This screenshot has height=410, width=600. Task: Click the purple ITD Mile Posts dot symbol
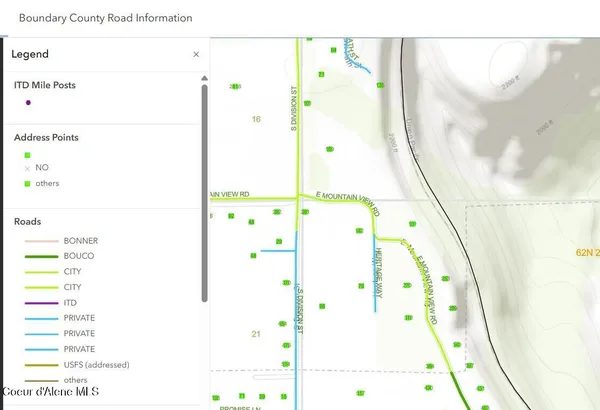28,102
